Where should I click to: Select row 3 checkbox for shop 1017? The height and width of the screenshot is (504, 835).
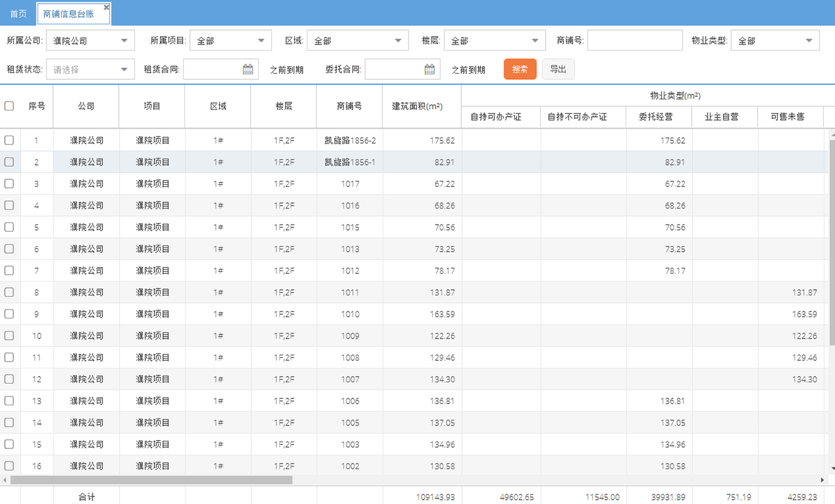pyautogui.click(x=9, y=184)
